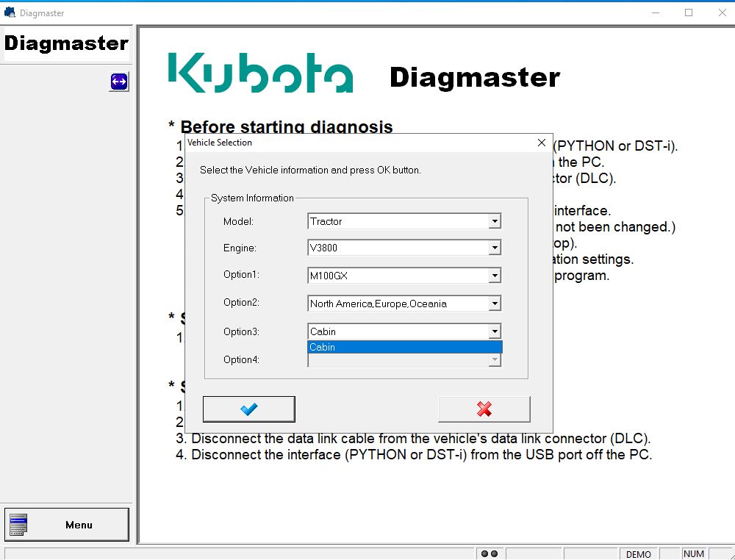The width and height of the screenshot is (735, 560).
Task: Click the 'Engine:' label
Action: coord(240,248)
